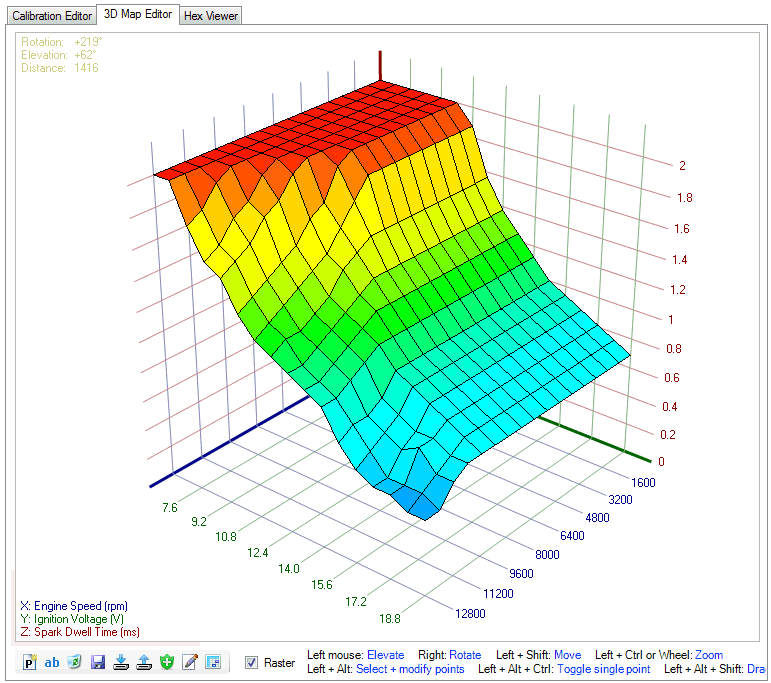Click the blue 'ab' text labels icon
This screenshot has width=771, height=683.
coord(52,662)
